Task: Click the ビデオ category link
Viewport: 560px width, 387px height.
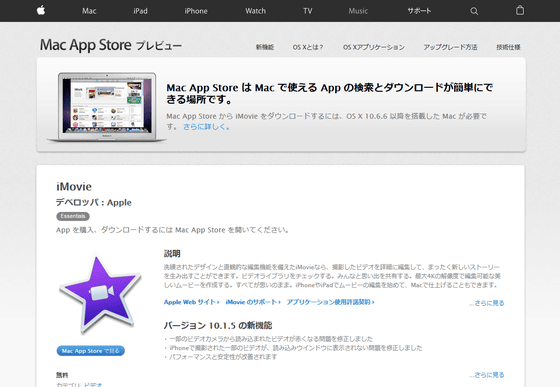Action: (x=93, y=385)
